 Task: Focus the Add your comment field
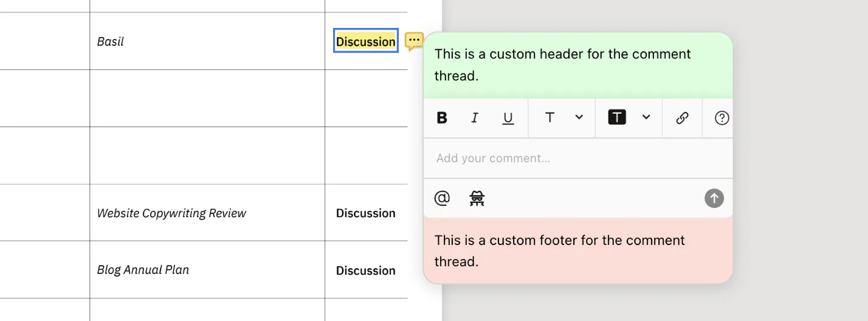(x=578, y=158)
